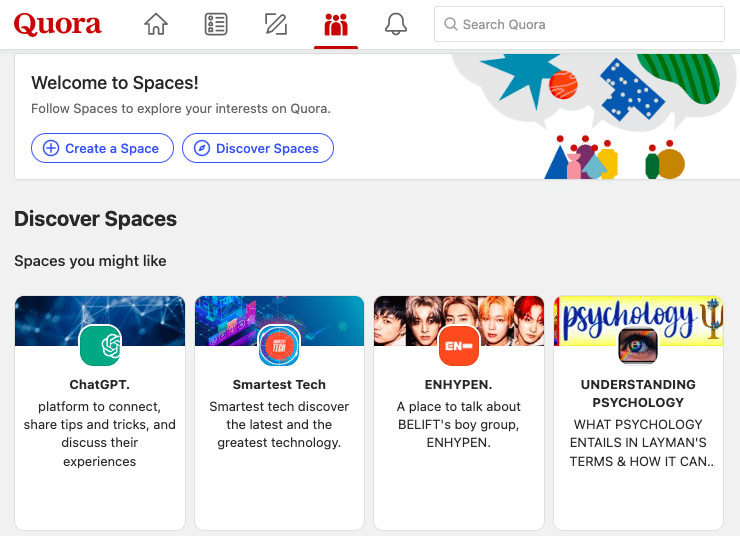Click the Create a Space button
The height and width of the screenshot is (536, 740).
(x=102, y=148)
